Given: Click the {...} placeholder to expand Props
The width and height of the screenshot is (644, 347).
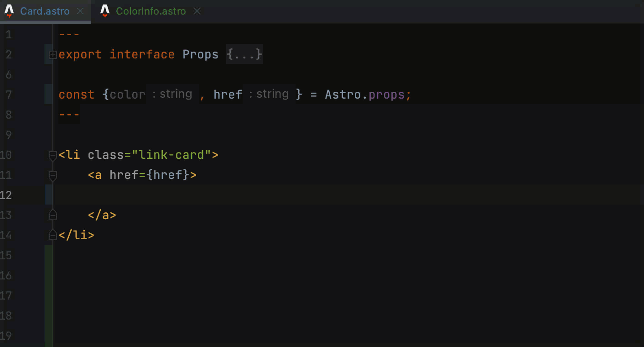Looking at the screenshot, I should (x=244, y=54).
